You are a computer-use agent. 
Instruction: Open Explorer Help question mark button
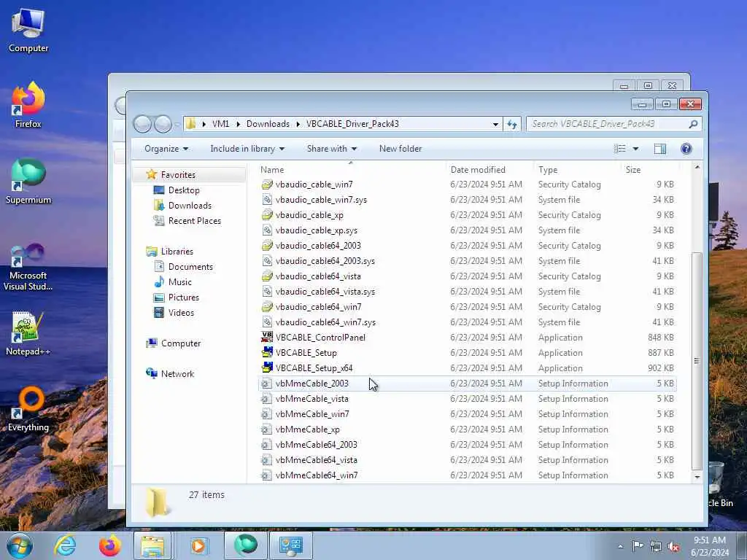686,149
